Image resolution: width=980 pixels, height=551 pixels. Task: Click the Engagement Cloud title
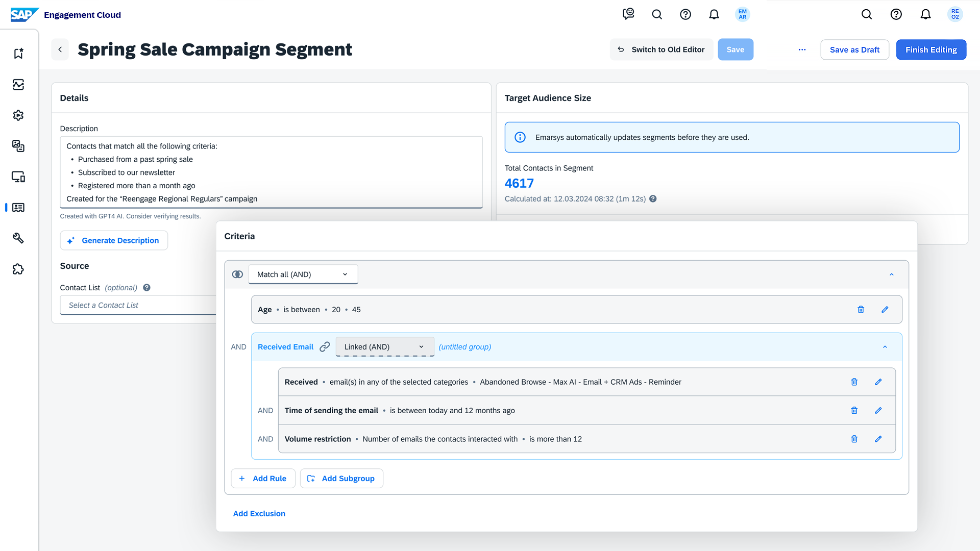(x=82, y=15)
